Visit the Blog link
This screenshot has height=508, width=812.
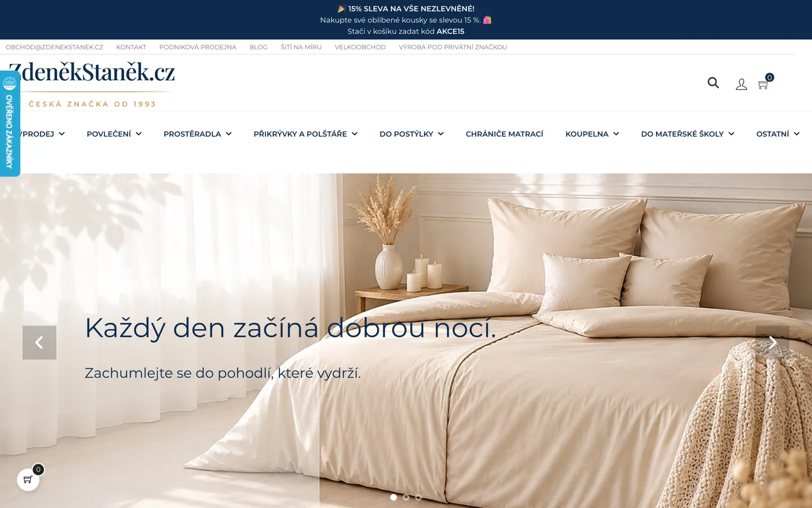[x=259, y=47]
